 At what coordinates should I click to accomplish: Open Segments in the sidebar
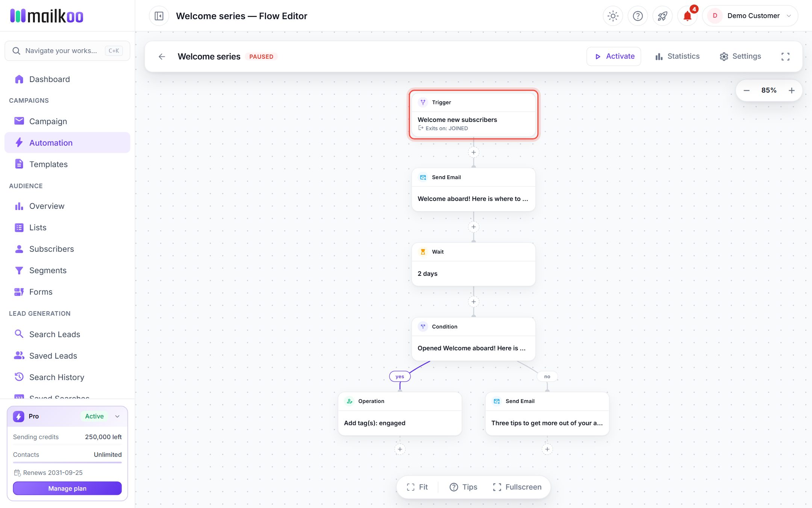(x=67, y=271)
